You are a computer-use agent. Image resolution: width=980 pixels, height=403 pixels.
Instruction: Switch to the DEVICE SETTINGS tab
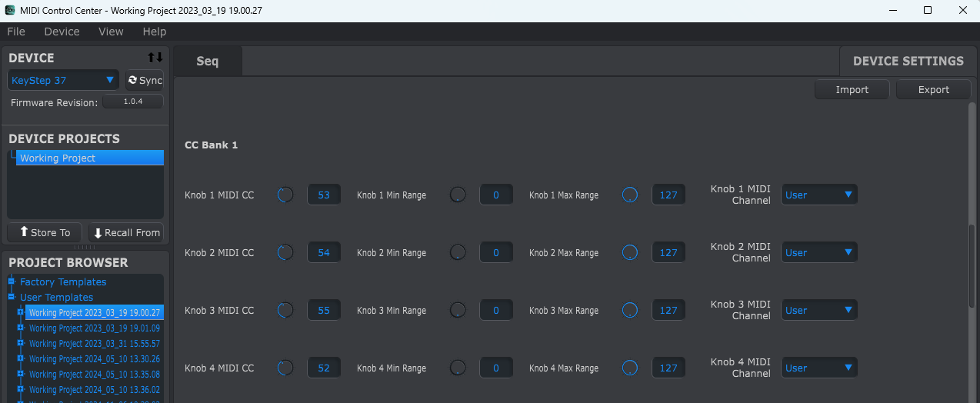coord(908,61)
